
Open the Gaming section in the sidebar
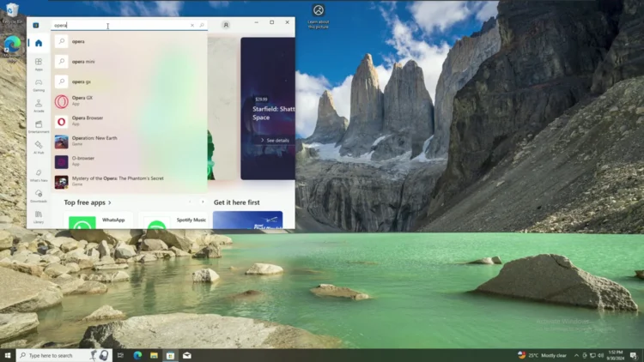pyautogui.click(x=39, y=85)
